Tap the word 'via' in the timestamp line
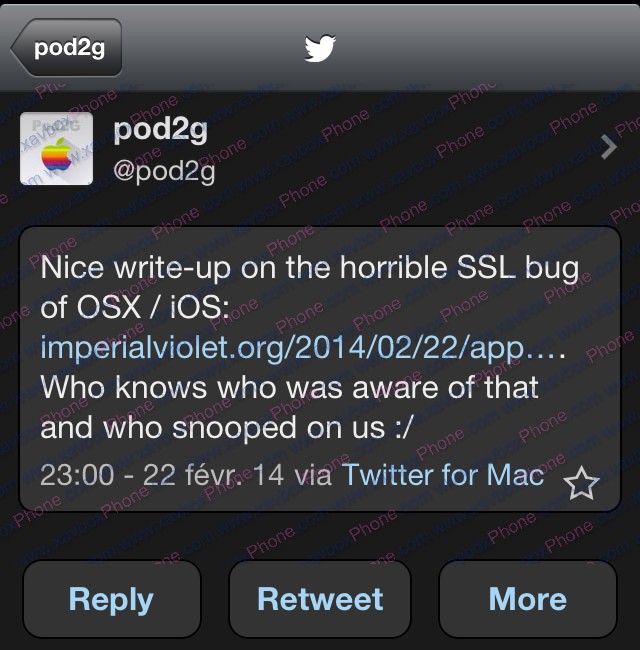Viewport: 640px width, 650px height. (x=313, y=475)
